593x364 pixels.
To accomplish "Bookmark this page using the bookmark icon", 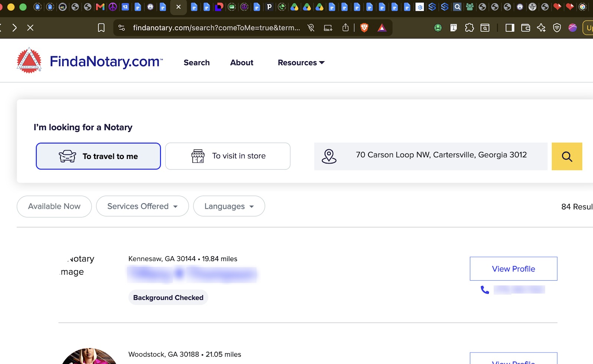I will pos(101,28).
